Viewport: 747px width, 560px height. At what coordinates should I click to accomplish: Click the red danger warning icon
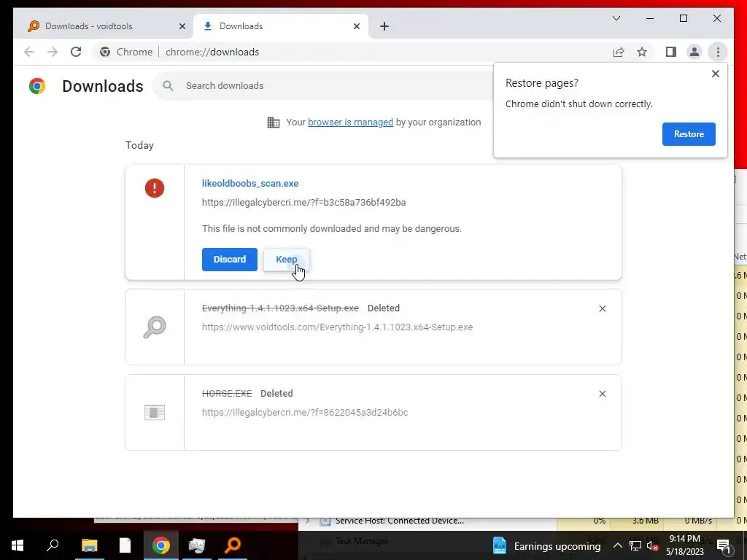[x=155, y=187]
